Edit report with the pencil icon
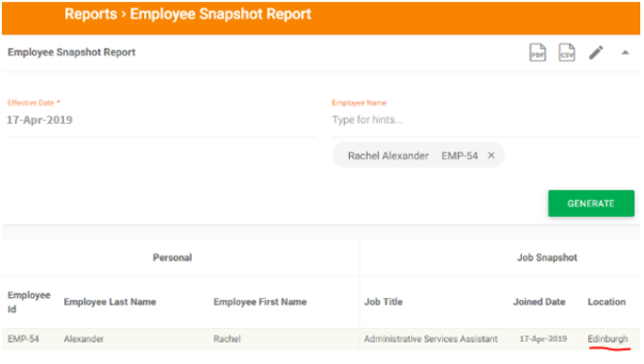644x364 pixels. (x=596, y=52)
